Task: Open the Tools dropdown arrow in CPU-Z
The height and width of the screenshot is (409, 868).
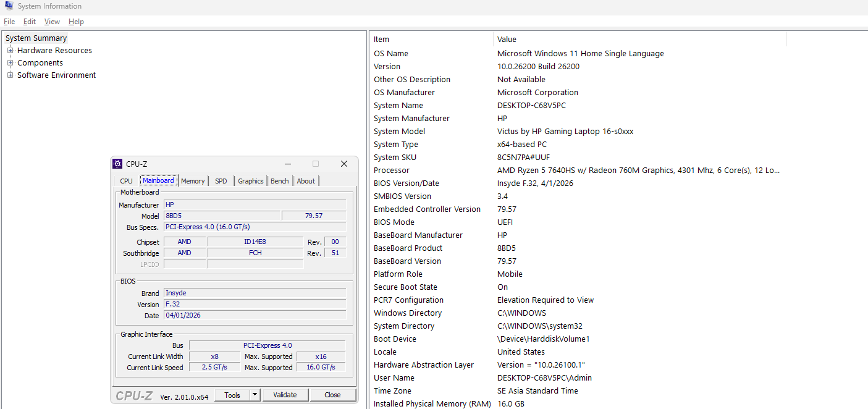Action: (255, 395)
